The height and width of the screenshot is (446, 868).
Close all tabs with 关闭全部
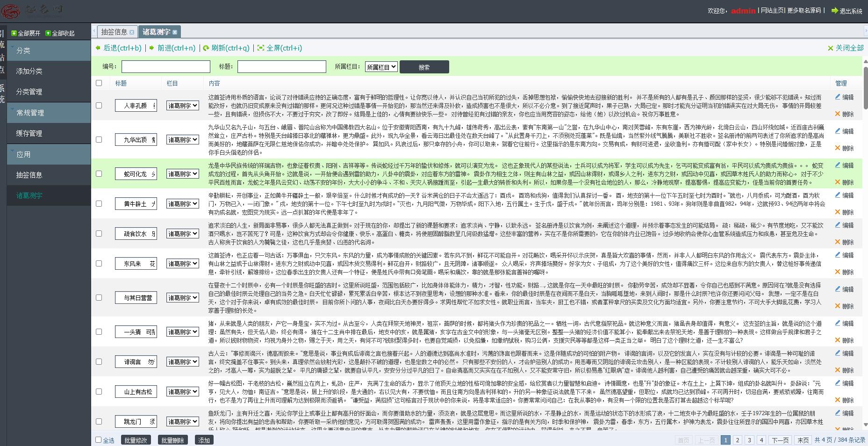[846, 48]
